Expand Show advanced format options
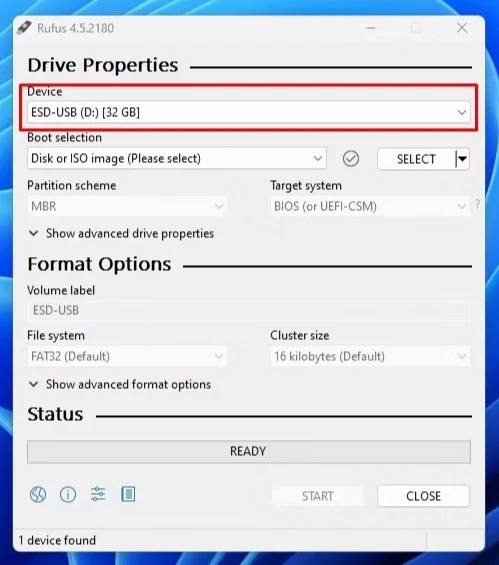Viewport: 499px width, 565px height. click(120, 384)
